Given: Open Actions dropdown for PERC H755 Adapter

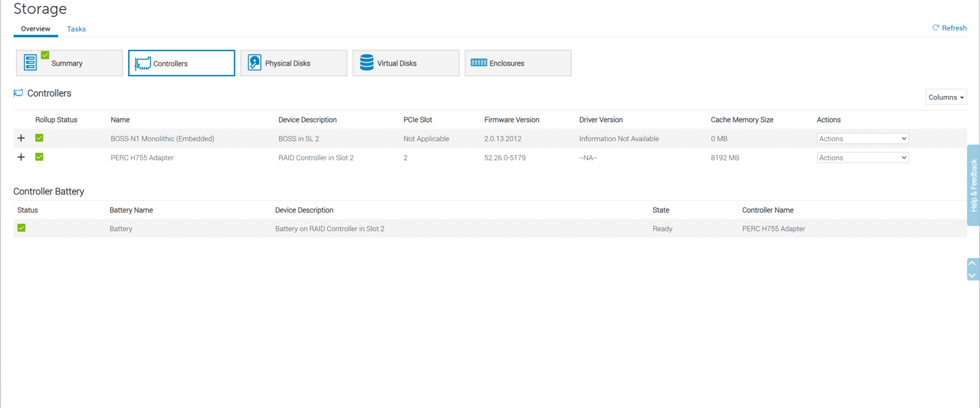Looking at the screenshot, I should point(863,158).
